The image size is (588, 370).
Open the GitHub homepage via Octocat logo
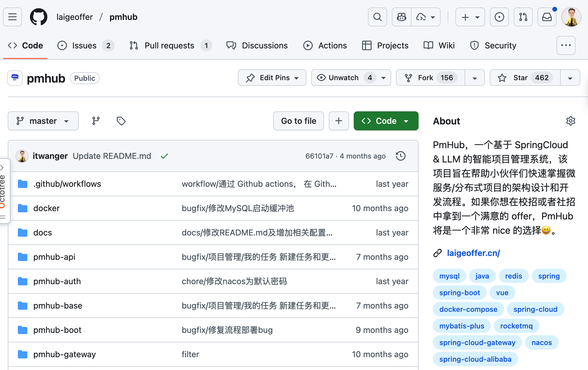click(x=39, y=17)
